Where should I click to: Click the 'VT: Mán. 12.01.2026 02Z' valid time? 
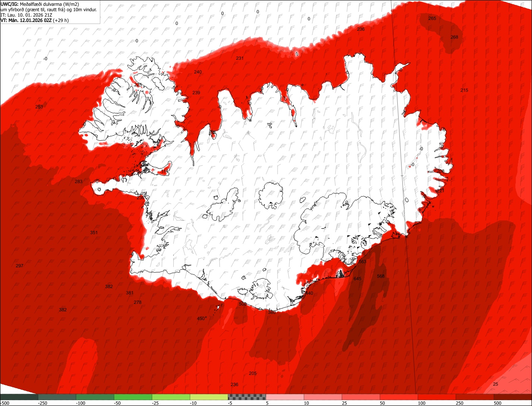26,20
